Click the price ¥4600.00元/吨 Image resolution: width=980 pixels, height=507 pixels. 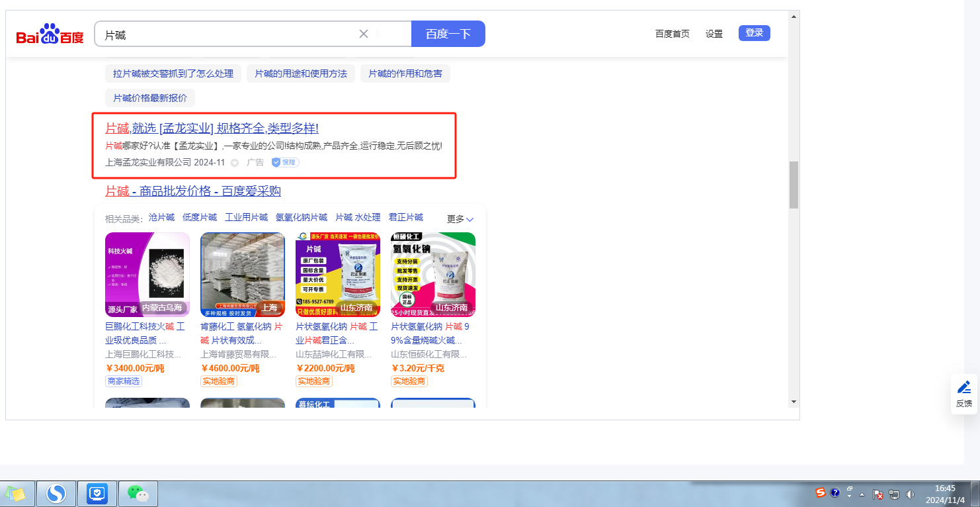pyautogui.click(x=230, y=368)
